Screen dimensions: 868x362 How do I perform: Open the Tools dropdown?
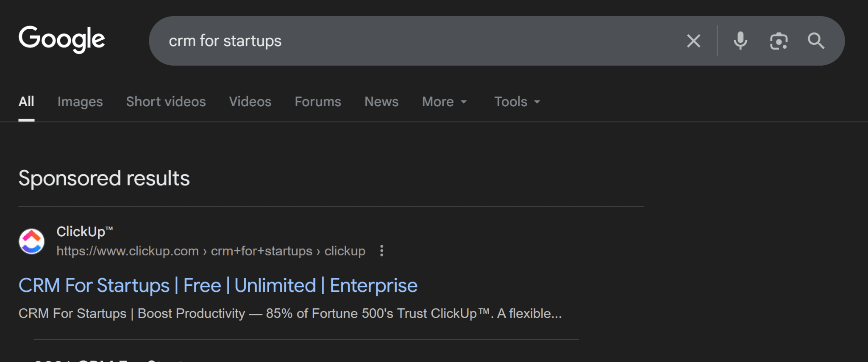[517, 102]
